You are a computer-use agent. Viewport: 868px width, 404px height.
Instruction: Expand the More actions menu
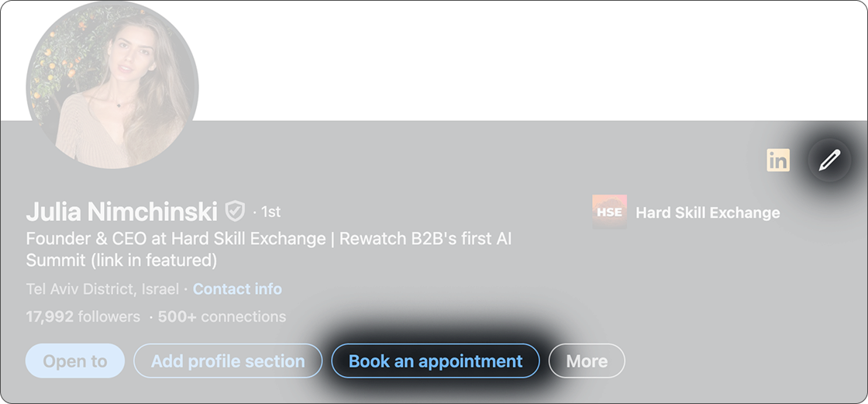[x=587, y=361]
